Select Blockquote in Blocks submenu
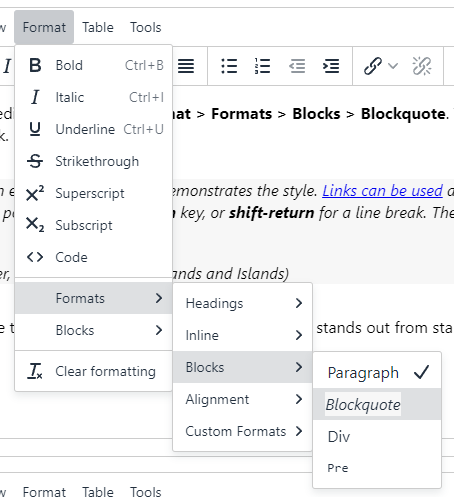The height and width of the screenshot is (497, 454). pyautogui.click(x=377, y=404)
